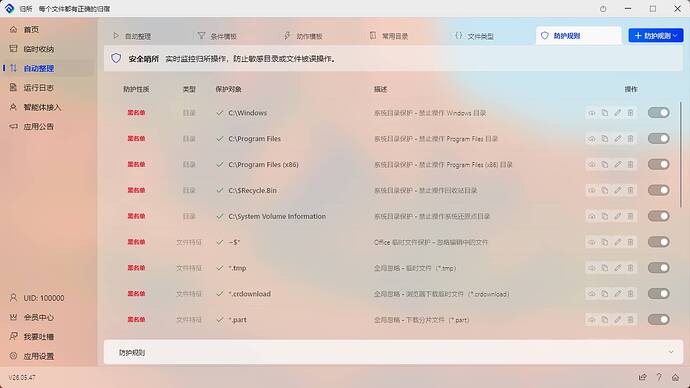
Task: Delete the C:\Windows protection rule
Action: pyautogui.click(x=631, y=113)
